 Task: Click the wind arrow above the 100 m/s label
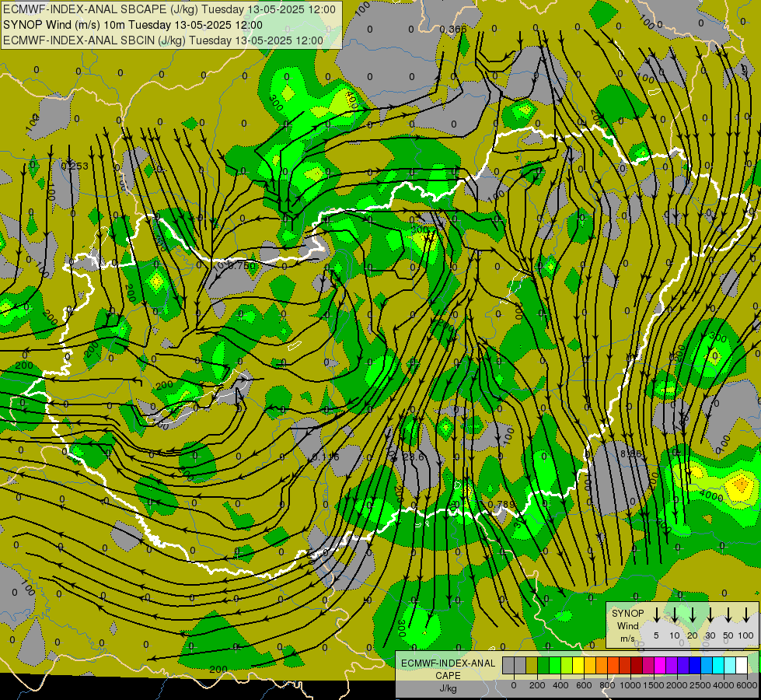(x=746, y=614)
